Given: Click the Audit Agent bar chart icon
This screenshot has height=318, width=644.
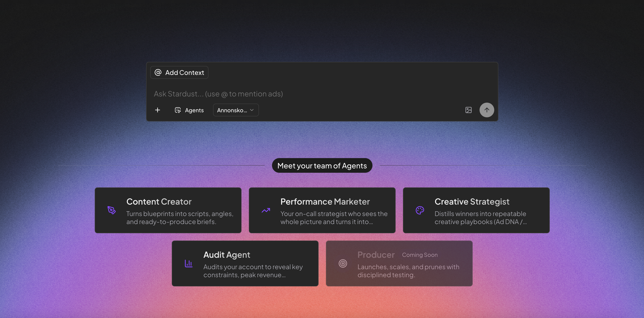Looking at the screenshot, I should tap(189, 263).
